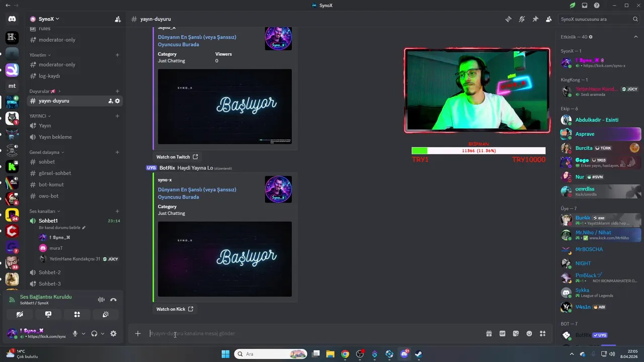Viewport: 644px width, 362px height.
Task: Toggle notification settings bell icon in header
Action: pos(522,19)
